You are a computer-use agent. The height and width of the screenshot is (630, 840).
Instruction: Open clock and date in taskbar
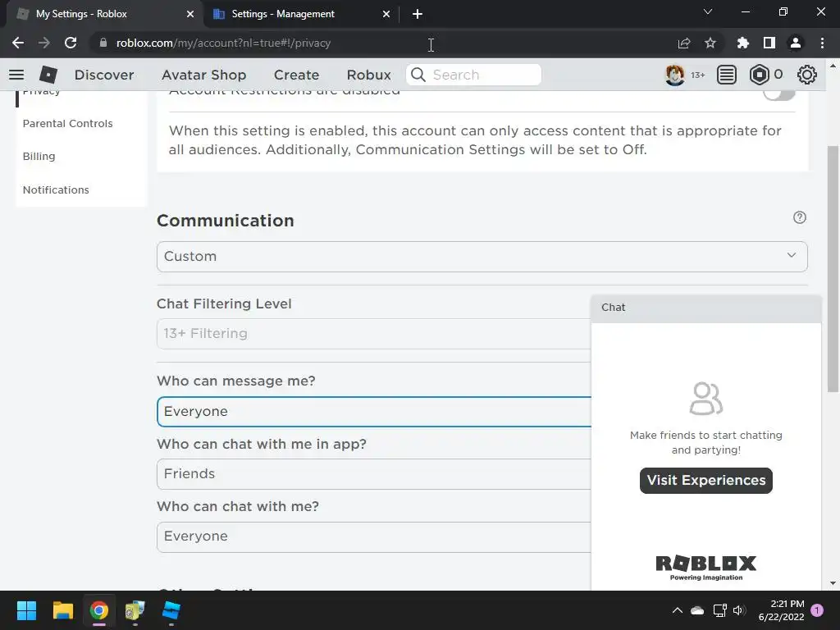tap(781, 610)
